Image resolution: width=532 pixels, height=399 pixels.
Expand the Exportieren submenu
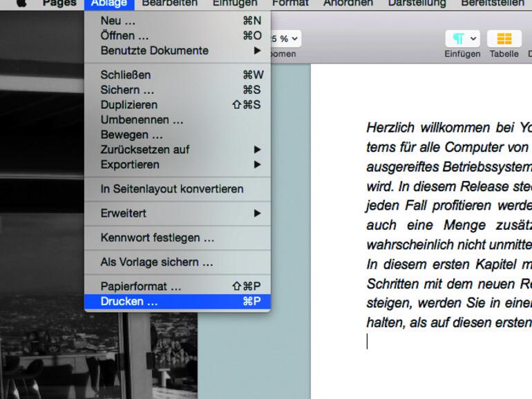178,164
